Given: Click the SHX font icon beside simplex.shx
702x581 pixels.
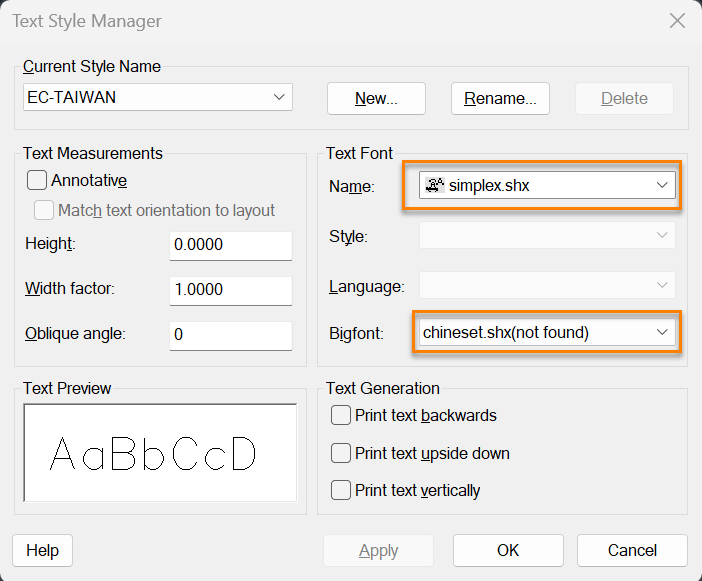Looking at the screenshot, I should [434, 185].
